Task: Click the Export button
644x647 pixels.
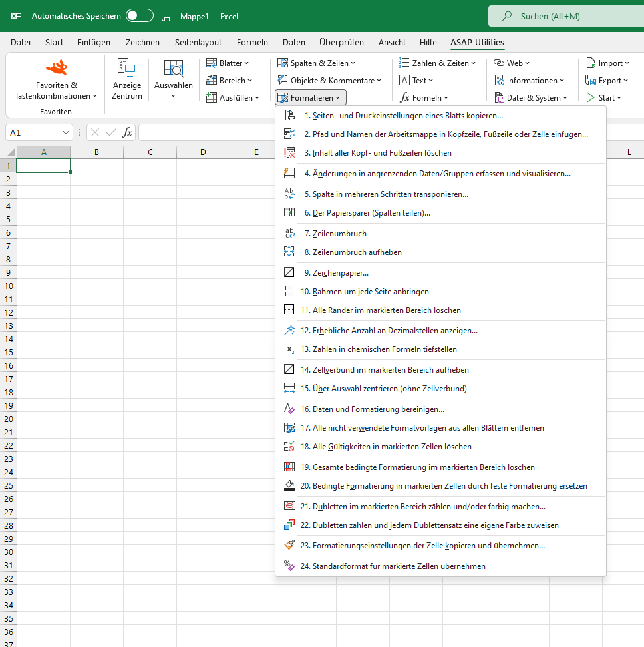Action: pyautogui.click(x=607, y=80)
